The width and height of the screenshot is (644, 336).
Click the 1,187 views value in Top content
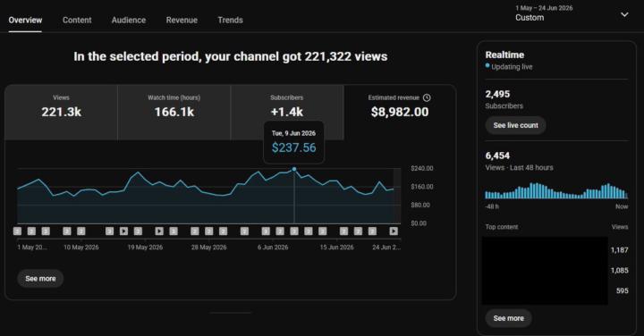coord(619,250)
